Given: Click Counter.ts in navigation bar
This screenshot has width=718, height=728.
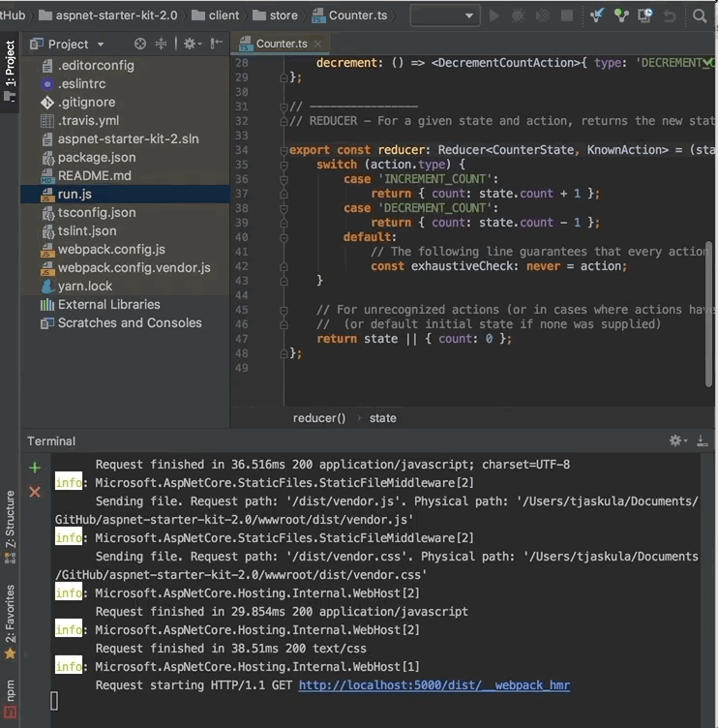Looking at the screenshot, I should [x=349, y=15].
